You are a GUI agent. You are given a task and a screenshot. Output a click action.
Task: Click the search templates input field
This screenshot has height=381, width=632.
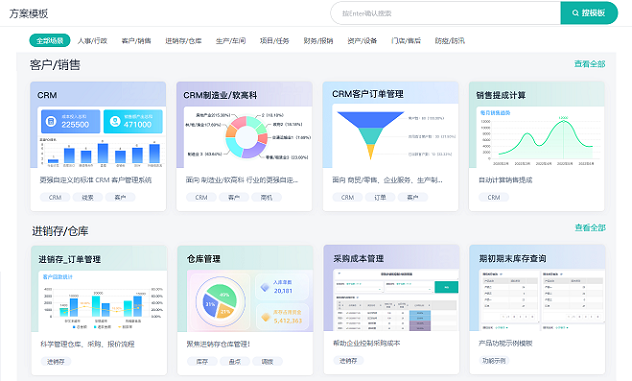[445, 13]
